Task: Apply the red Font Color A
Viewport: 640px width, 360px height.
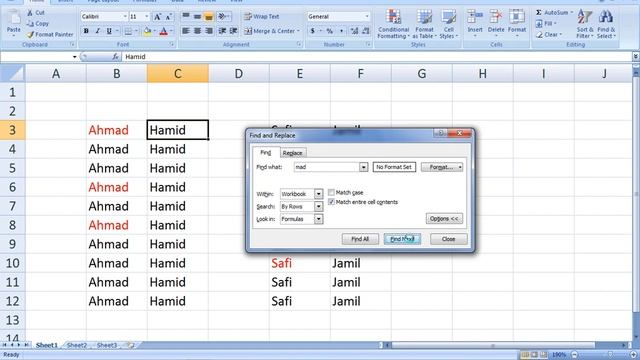Action: pos(164,31)
